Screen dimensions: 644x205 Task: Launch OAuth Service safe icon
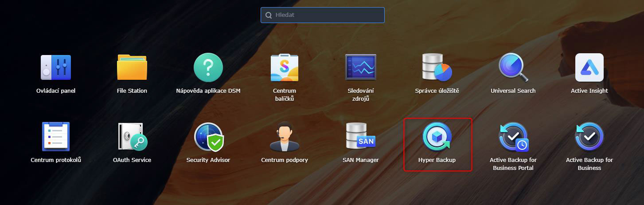[132, 137]
